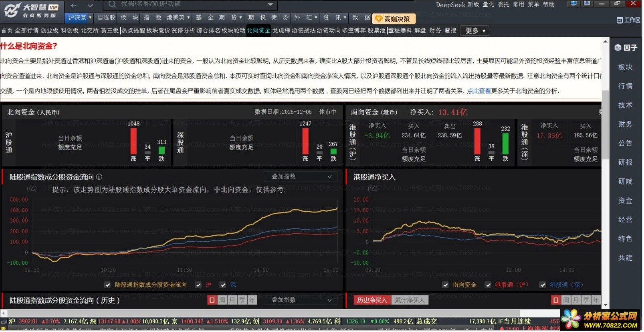Image resolution: width=644 pixels, height=332 pixels.
Task: Click the horizontal scrollbar at page bottom
Action: (281, 313)
